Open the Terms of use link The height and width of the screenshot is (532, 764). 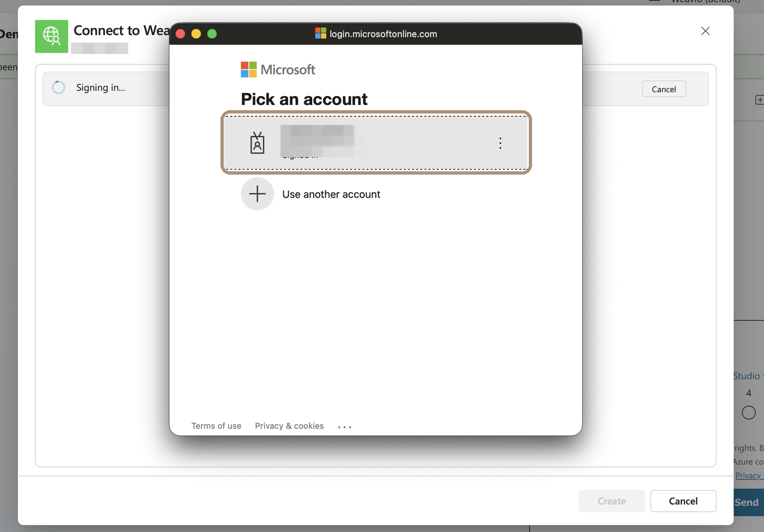(216, 426)
